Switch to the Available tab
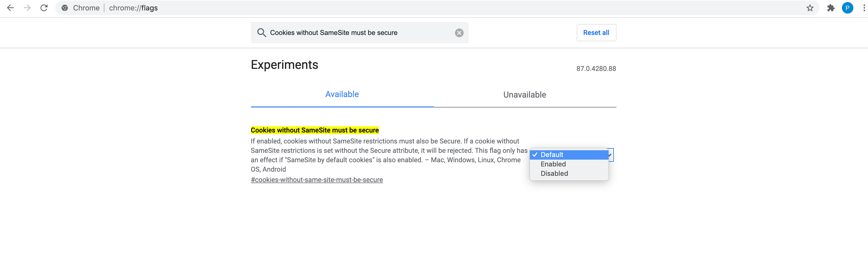This screenshot has width=868, height=277. 342,94
